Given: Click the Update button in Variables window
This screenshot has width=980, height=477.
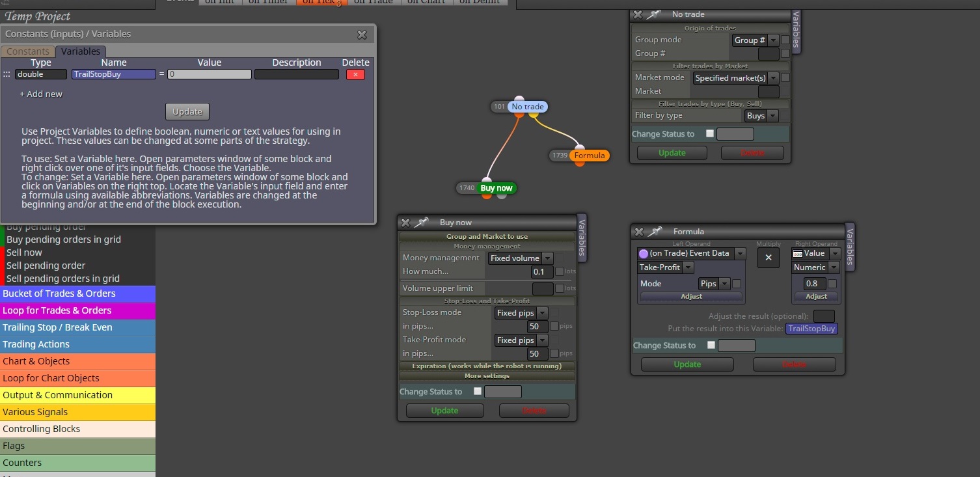Looking at the screenshot, I should point(187,112).
